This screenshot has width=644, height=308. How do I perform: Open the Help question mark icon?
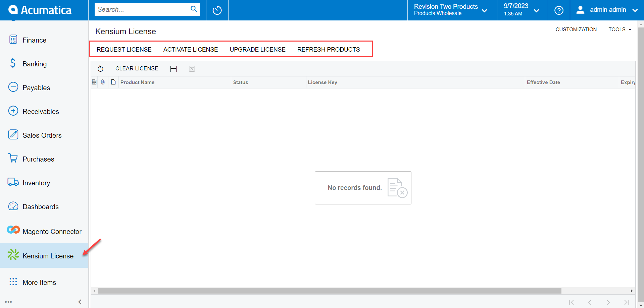click(558, 10)
